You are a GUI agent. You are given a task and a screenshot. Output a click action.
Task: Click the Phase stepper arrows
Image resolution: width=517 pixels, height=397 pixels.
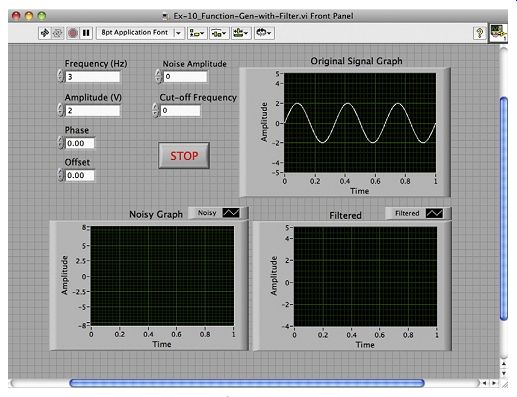tap(60, 142)
